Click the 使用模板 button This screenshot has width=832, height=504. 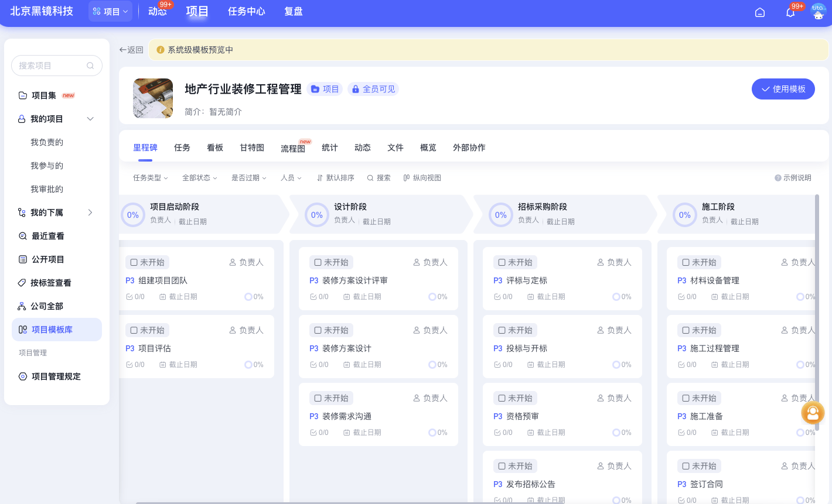[783, 89]
